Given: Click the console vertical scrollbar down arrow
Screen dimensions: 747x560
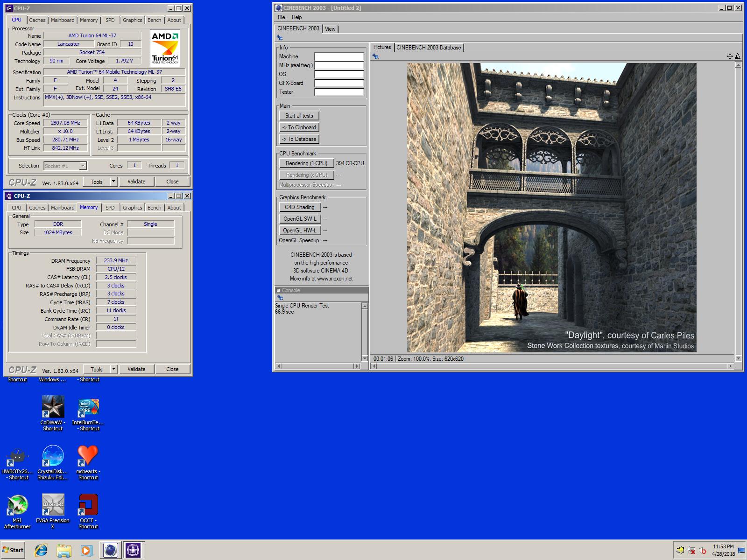Looking at the screenshot, I should point(365,358).
